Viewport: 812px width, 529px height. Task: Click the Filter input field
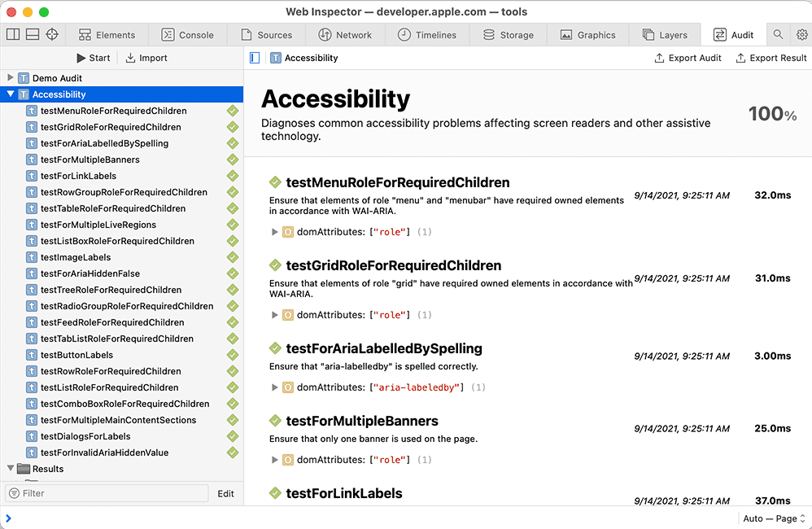(107, 493)
